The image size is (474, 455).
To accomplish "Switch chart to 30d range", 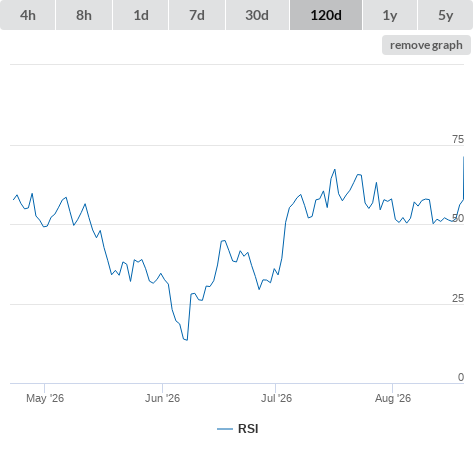I will tap(257, 15).
